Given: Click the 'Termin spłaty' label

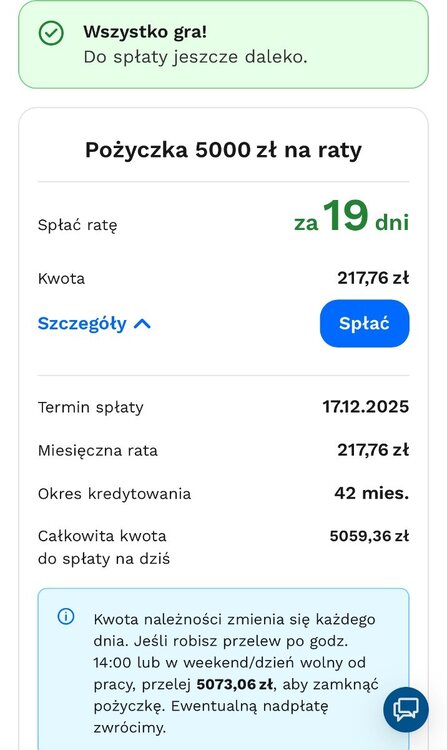Looking at the screenshot, I should [x=90, y=408].
